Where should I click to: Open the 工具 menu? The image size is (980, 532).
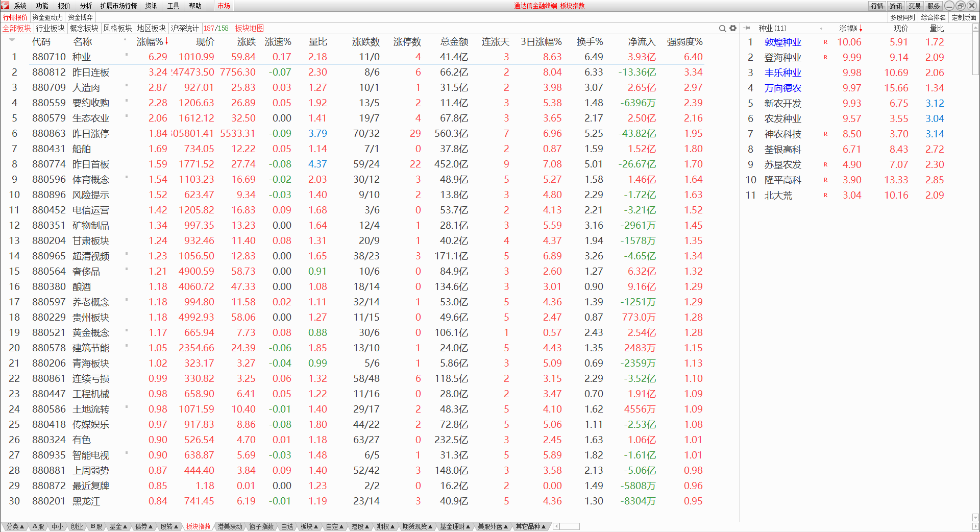(174, 6)
